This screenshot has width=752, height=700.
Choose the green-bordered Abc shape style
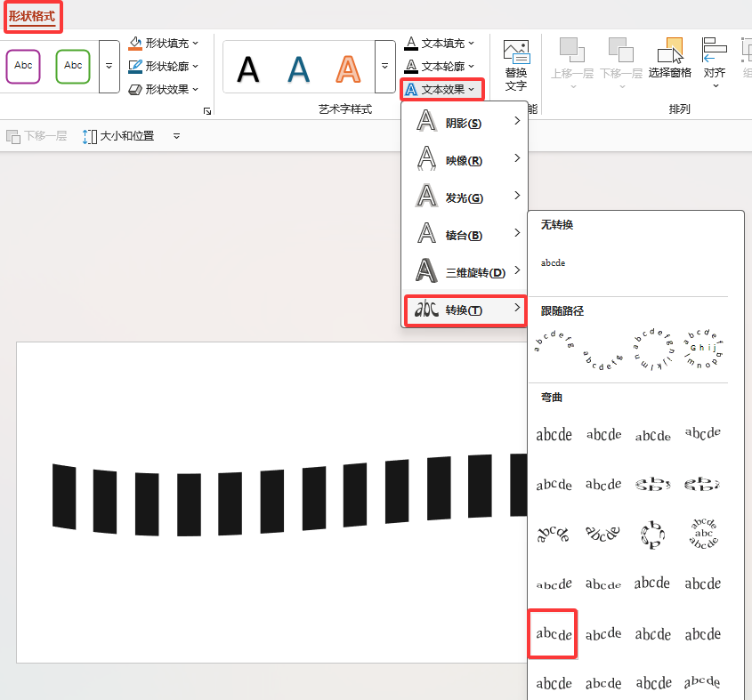pyautogui.click(x=73, y=66)
